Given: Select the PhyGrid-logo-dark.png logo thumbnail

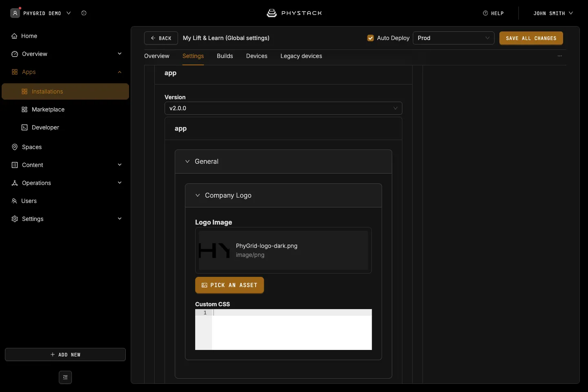Looking at the screenshot, I should (214, 250).
